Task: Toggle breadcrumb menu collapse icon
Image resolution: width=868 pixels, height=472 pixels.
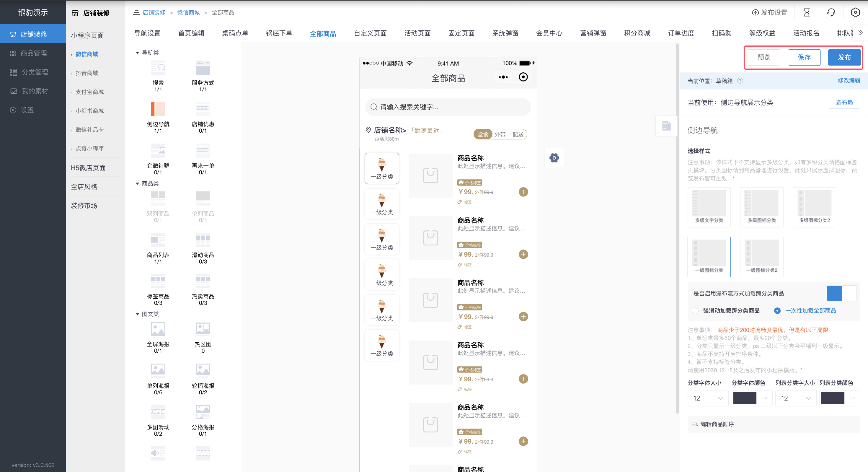Action: point(136,12)
